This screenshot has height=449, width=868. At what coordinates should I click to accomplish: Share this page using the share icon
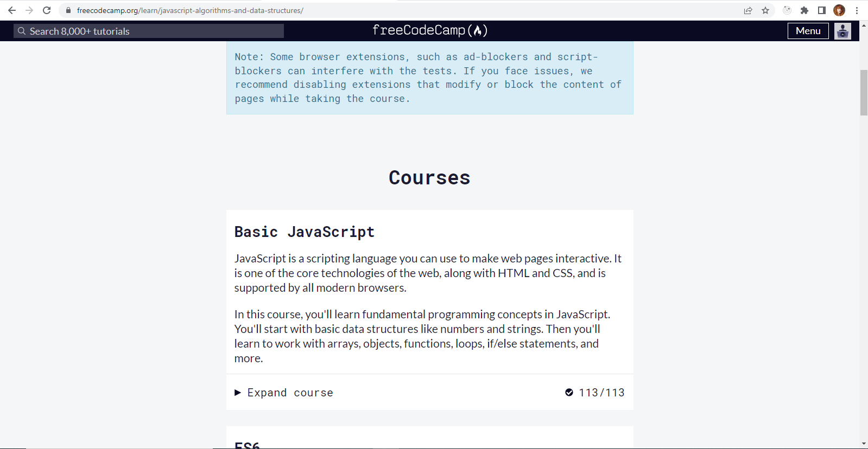(747, 10)
